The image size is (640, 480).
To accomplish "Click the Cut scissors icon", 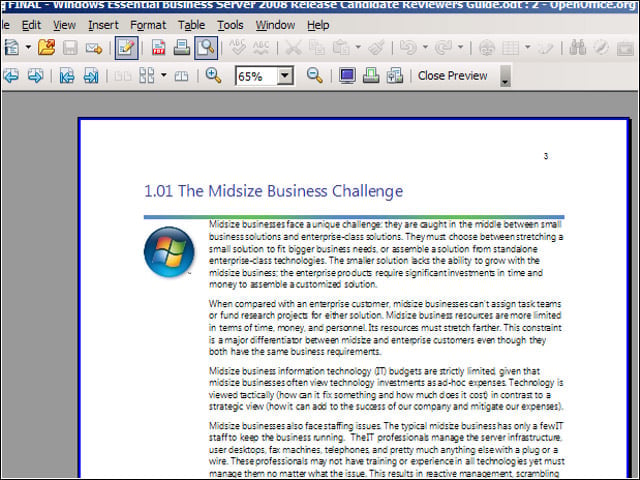I will (293, 48).
